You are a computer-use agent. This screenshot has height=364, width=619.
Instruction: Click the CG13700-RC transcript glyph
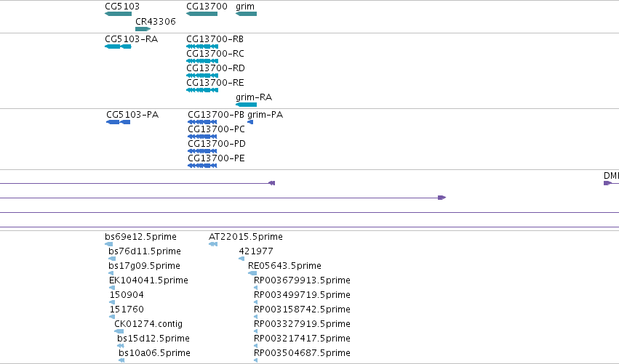coord(202,61)
